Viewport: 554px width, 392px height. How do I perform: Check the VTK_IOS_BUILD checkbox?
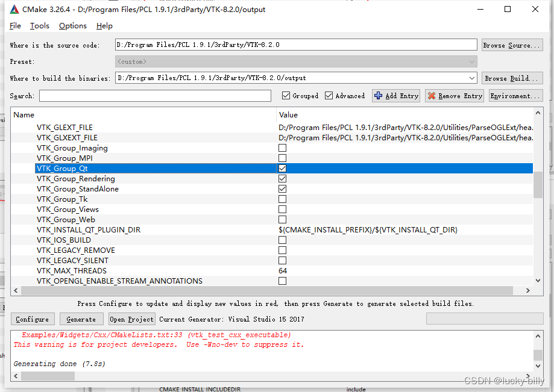(282, 240)
